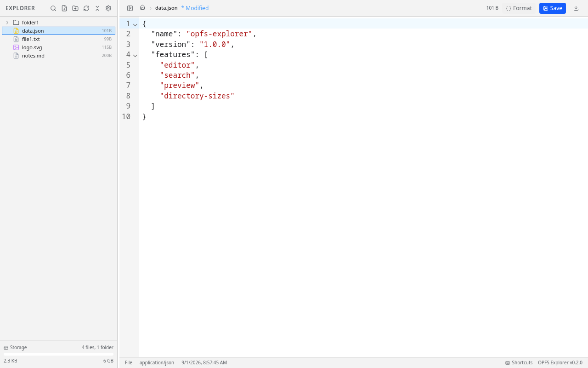Create a new folder with the toolbar icon
Image resolution: width=588 pixels, height=368 pixels.
(75, 8)
